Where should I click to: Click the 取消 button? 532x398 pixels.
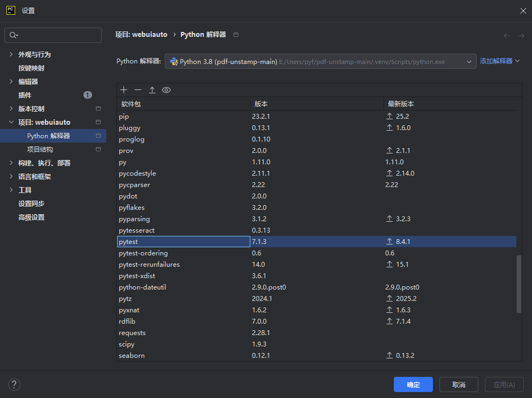pyautogui.click(x=459, y=385)
